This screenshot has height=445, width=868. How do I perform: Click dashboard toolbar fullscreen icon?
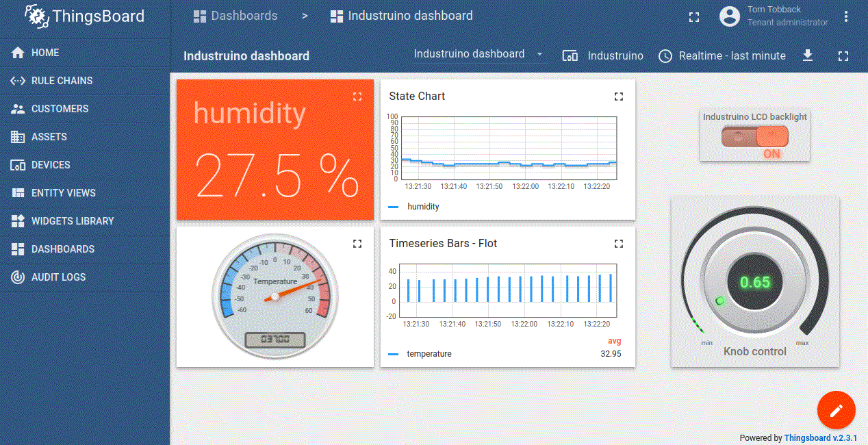[x=843, y=55]
